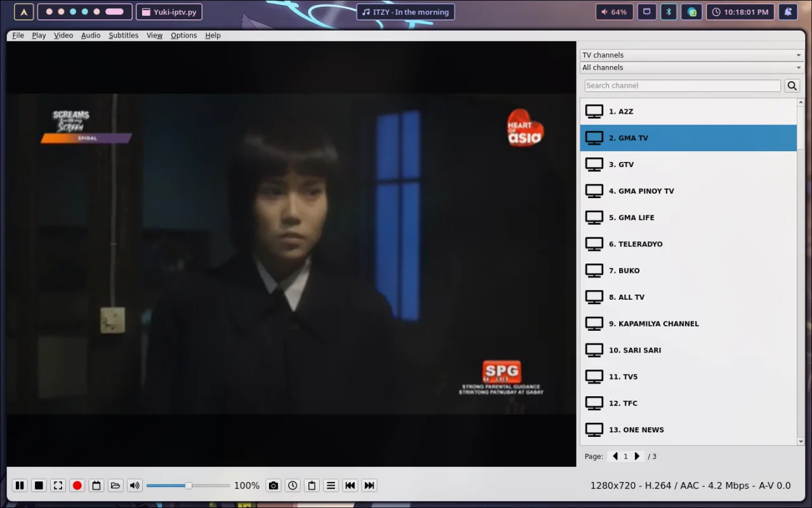Play the KAPAMILYA CHANNEL
The image size is (812, 508).
[688, 324]
